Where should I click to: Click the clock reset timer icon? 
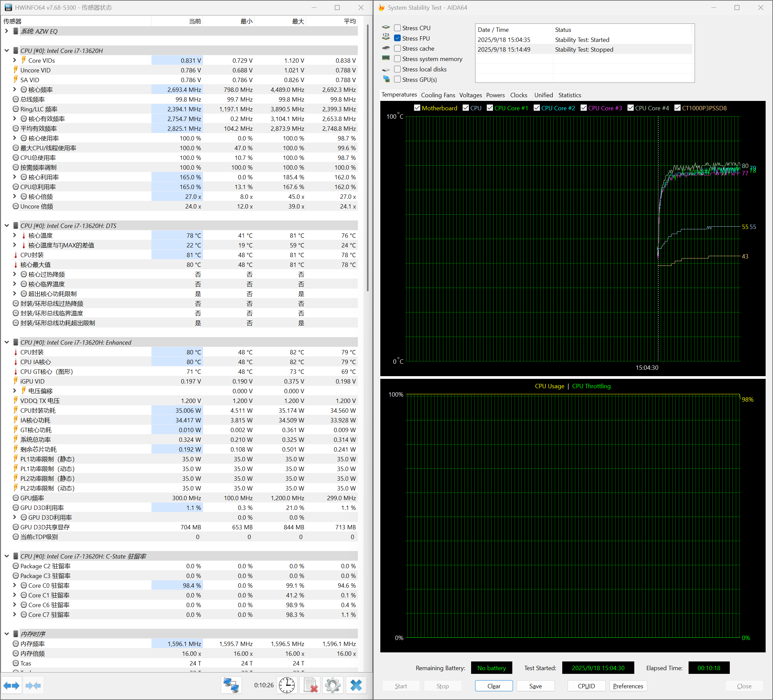click(287, 686)
